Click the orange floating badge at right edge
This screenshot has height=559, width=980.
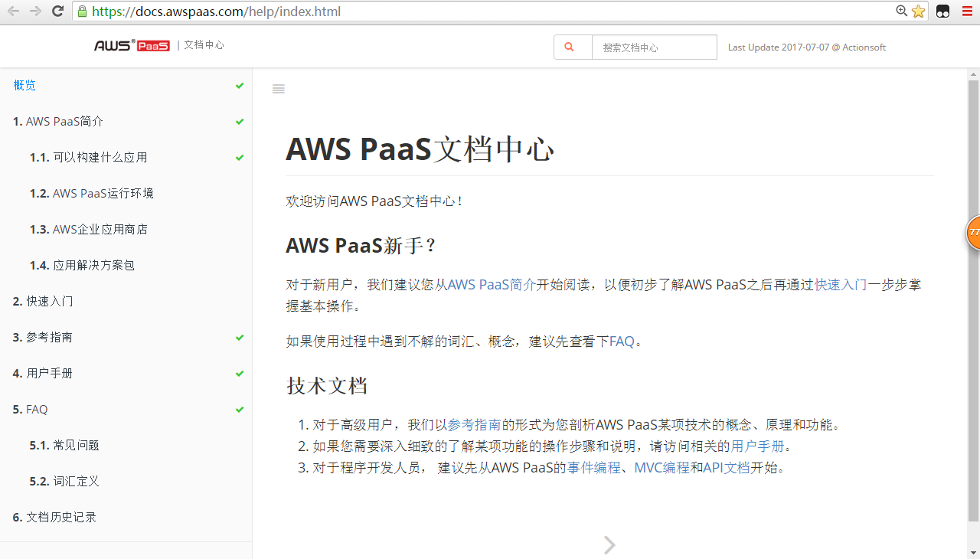click(x=973, y=233)
